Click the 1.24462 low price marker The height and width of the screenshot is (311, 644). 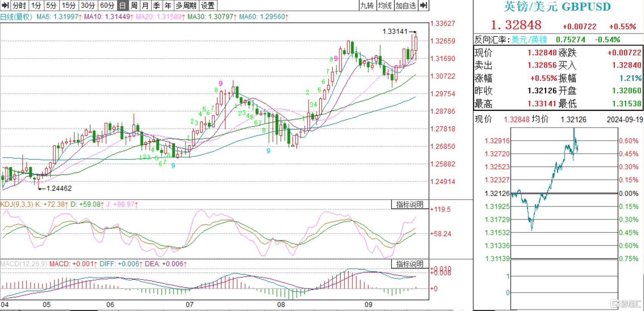pos(59,188)
